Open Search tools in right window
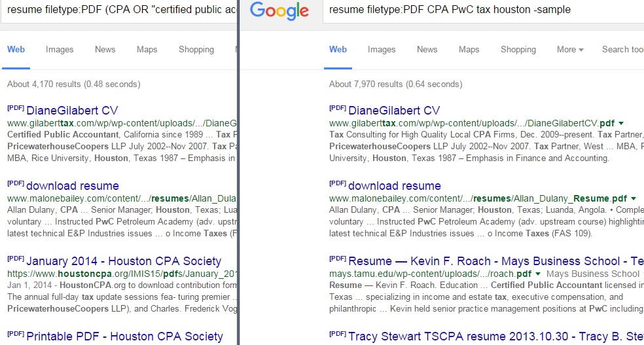644x345 pixels. (x=623, y=50)
